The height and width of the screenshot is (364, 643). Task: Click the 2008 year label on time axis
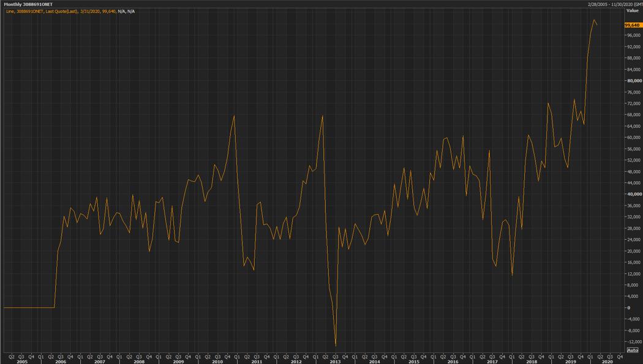click(x=139, y=362)
